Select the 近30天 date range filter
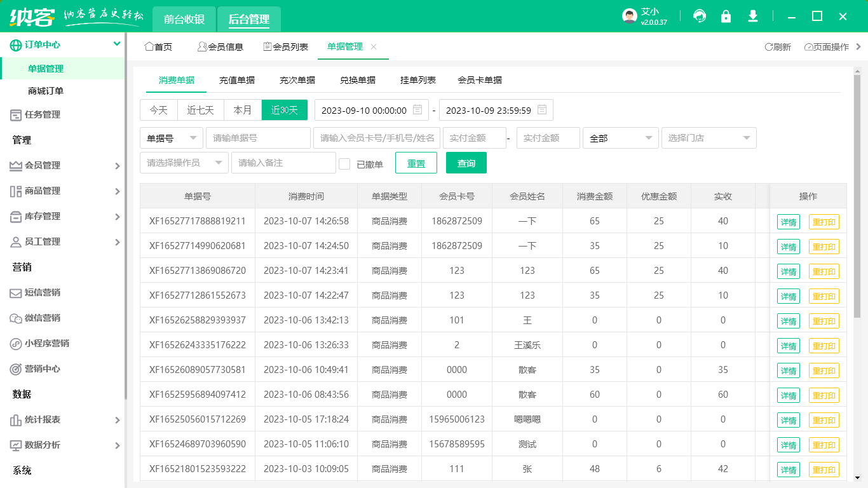Screen dimensions: 868x488 click(285, 109)
